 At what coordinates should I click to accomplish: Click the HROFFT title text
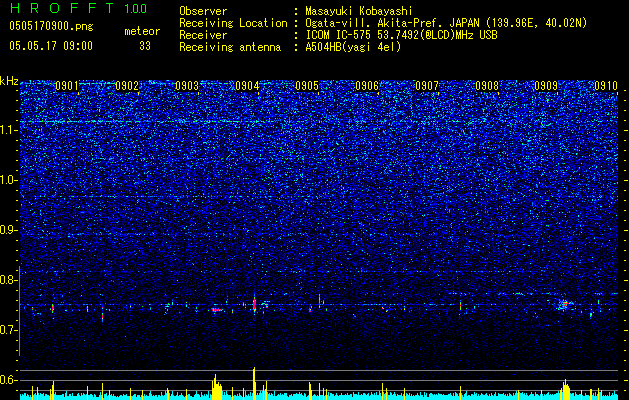pyautogui.click(x=62, y=8)
